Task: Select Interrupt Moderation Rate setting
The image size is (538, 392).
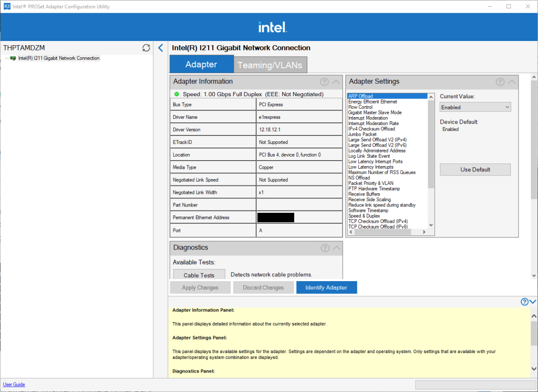Action: tap(374, 123)
